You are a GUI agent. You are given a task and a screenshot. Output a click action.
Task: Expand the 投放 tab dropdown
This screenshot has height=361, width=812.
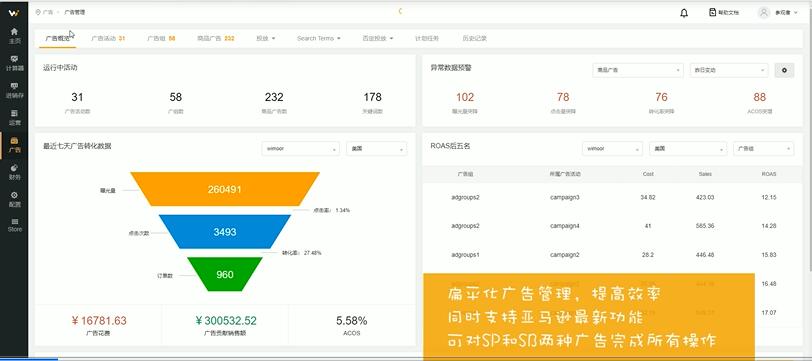pos(265,38)
